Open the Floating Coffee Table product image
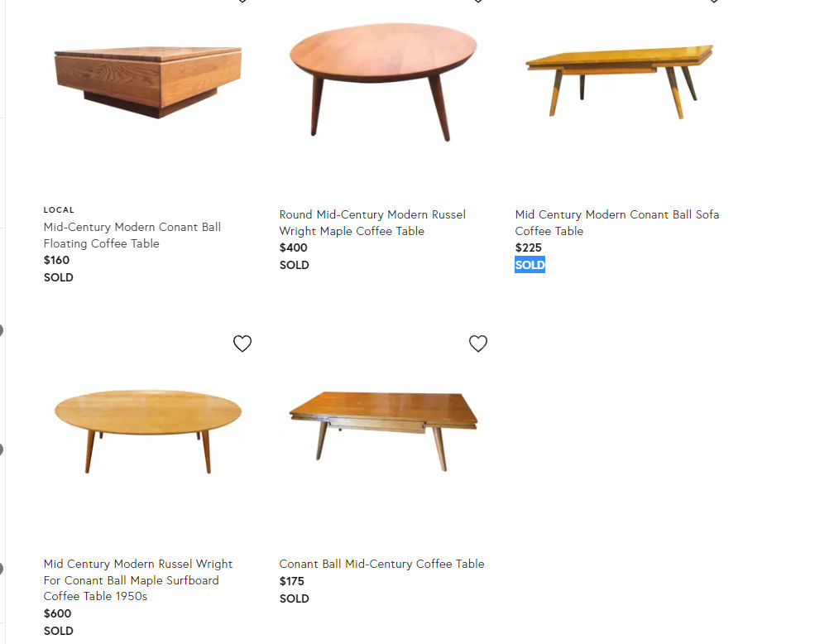Image resolution: width=815 pixels, height=644 pixels. (x=148, y=83)
